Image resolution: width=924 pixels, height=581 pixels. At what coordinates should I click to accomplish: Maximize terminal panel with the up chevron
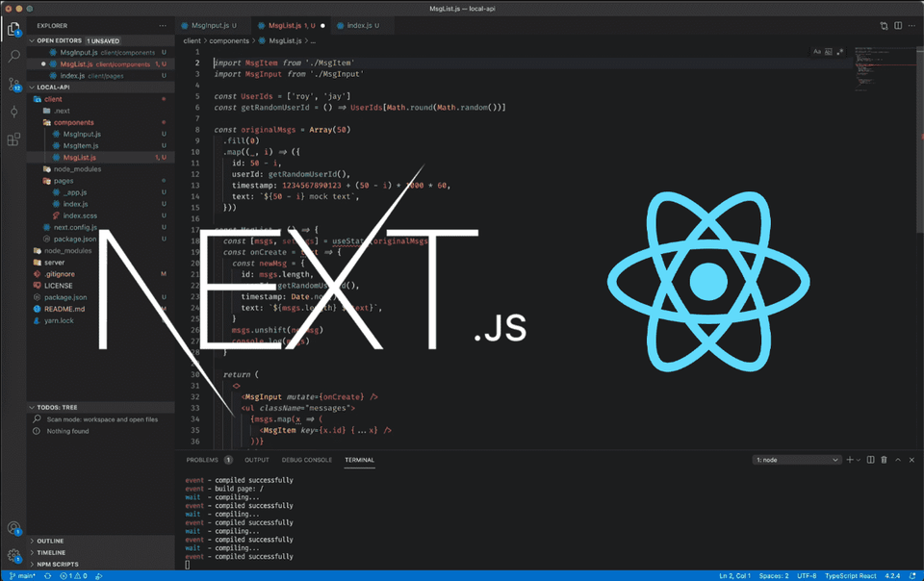click(x=898, y=460)
